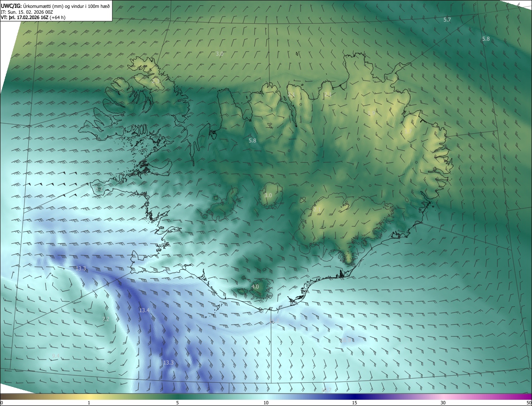Click the valid time 'VT: þri. 17.02.2026 16Z (+64 h)'
Screen dimensions: 532x406
33,17
